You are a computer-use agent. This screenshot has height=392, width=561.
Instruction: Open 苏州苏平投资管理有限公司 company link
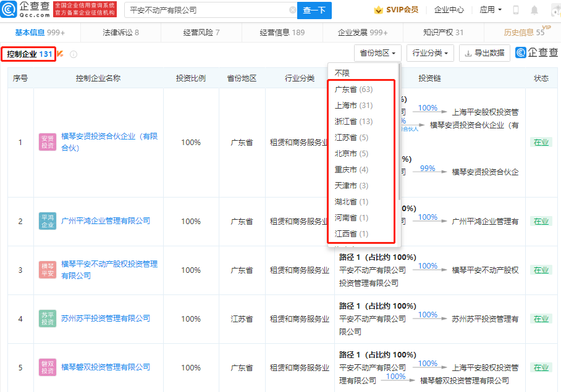pyautogui.click(x=106, y=319)
